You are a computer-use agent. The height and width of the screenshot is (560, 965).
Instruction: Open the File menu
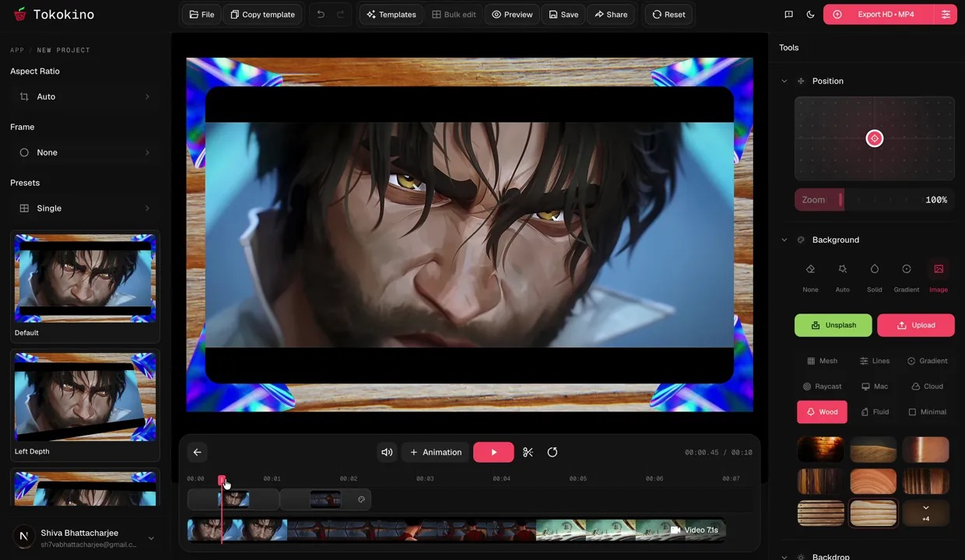tap(201, 14)
